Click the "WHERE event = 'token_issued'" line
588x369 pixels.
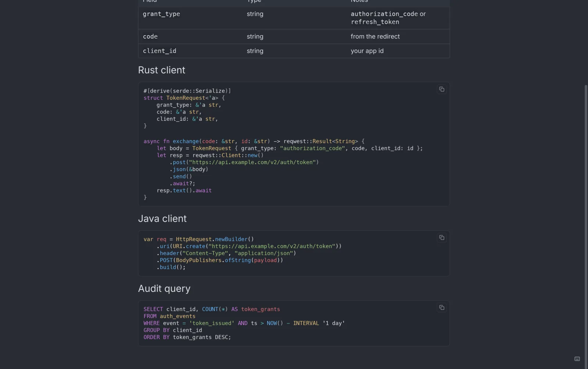click(244, 323)
